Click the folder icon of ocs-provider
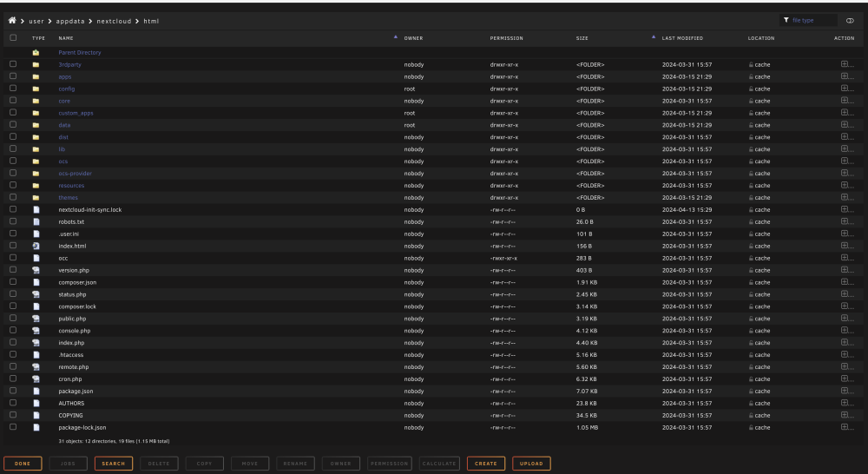This screenshot has width=868, height=474. 36,174
